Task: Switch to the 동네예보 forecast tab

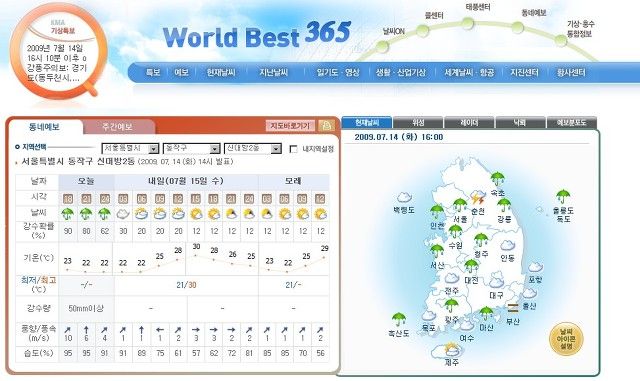Action: 44,127
